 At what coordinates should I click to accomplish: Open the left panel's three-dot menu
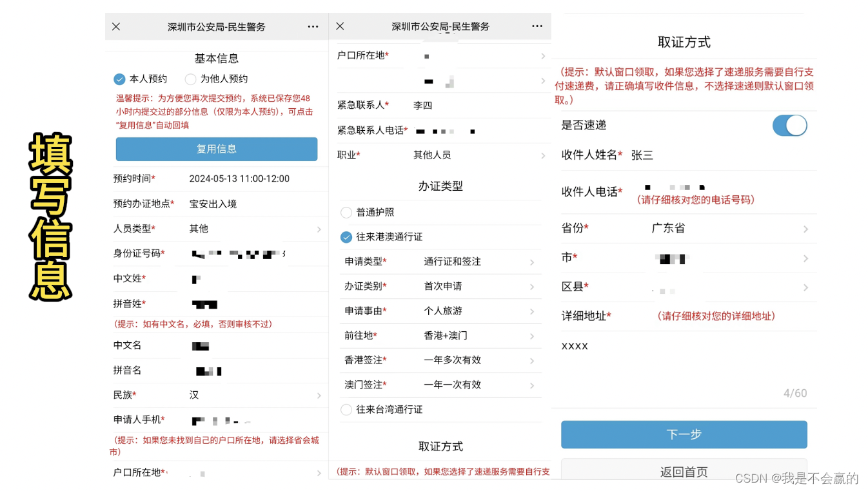pyautogui.click(x=313, y=26)
